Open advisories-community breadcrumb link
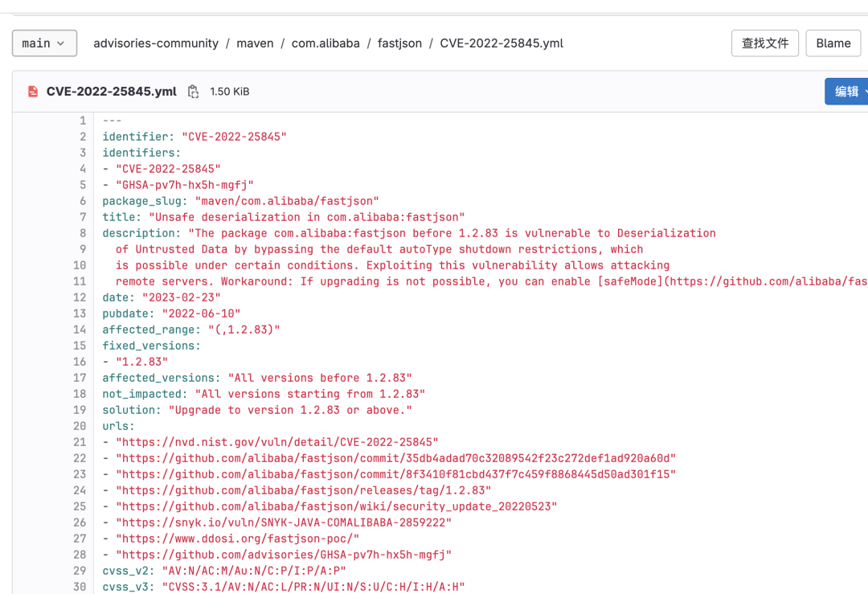Screen dimensions: 868x594 156,43
